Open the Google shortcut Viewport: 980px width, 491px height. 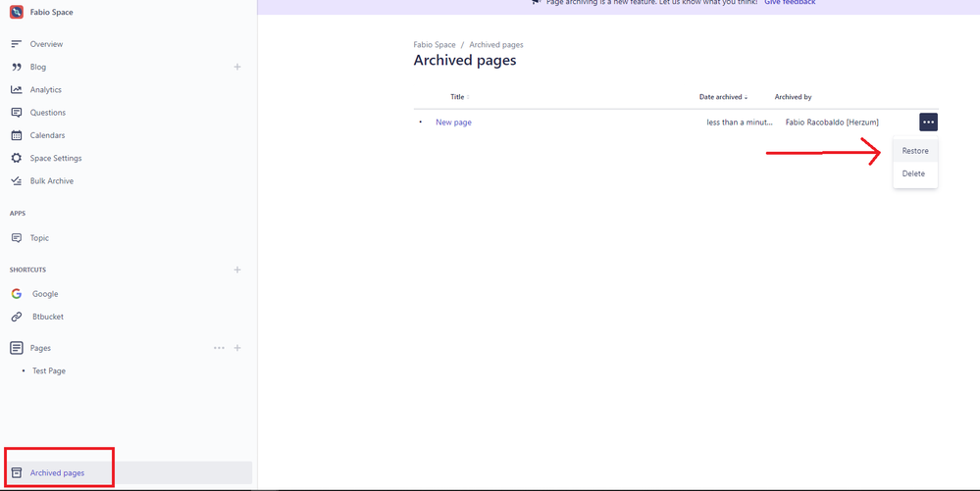[45, 294]
